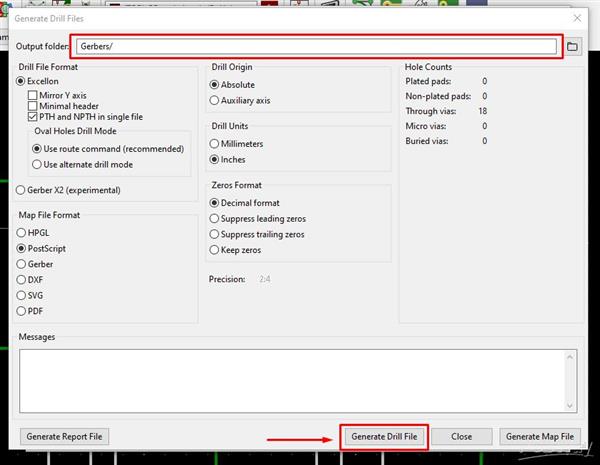This screenshot has height=465, width=600.
Task: Select HPGL map file format
Action: point(23,232)
